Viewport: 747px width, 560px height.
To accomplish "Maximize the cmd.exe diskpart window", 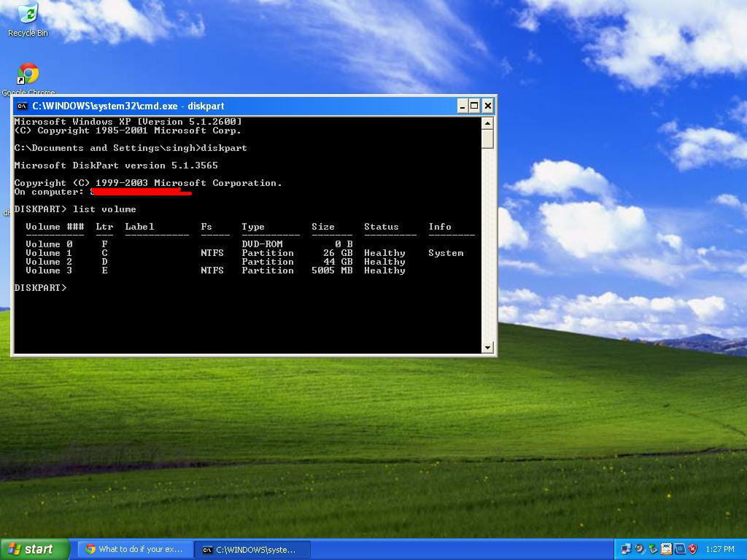I will coord(474,106).
